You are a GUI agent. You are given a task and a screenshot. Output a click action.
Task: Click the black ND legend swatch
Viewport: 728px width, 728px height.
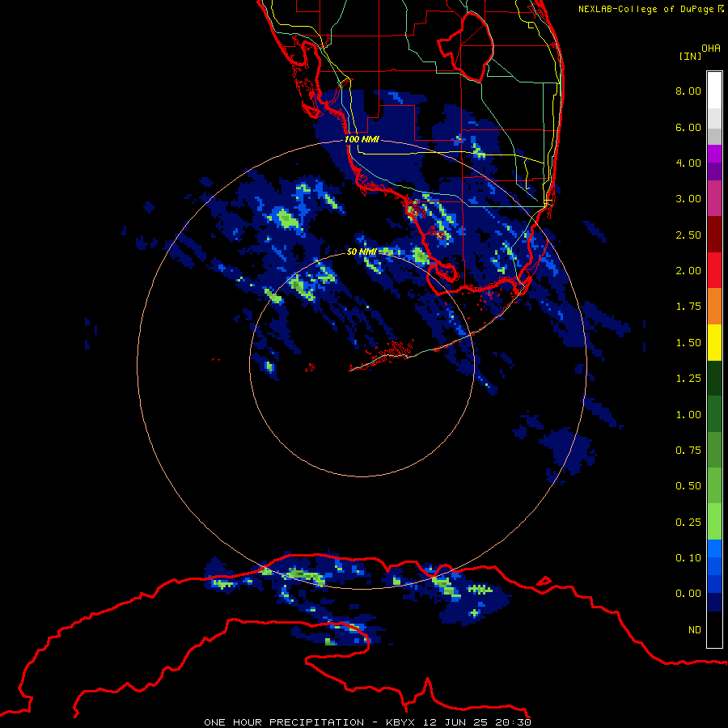[x=714, y=629]
